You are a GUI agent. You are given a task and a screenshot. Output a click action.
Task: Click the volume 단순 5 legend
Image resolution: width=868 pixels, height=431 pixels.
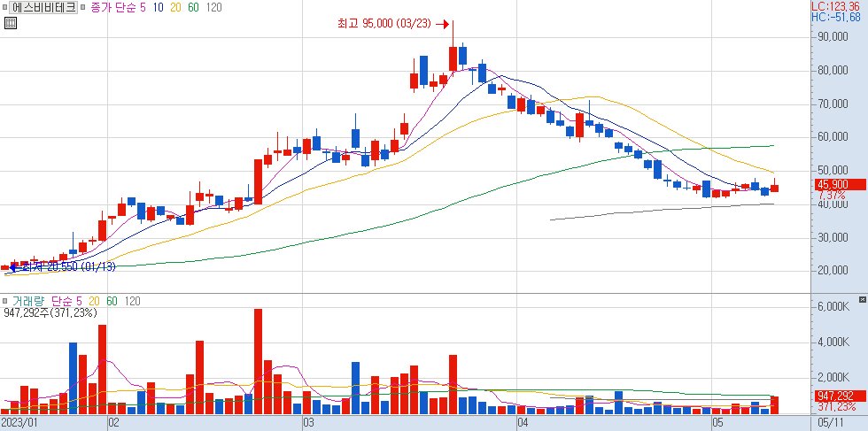[x=66, y=301]
